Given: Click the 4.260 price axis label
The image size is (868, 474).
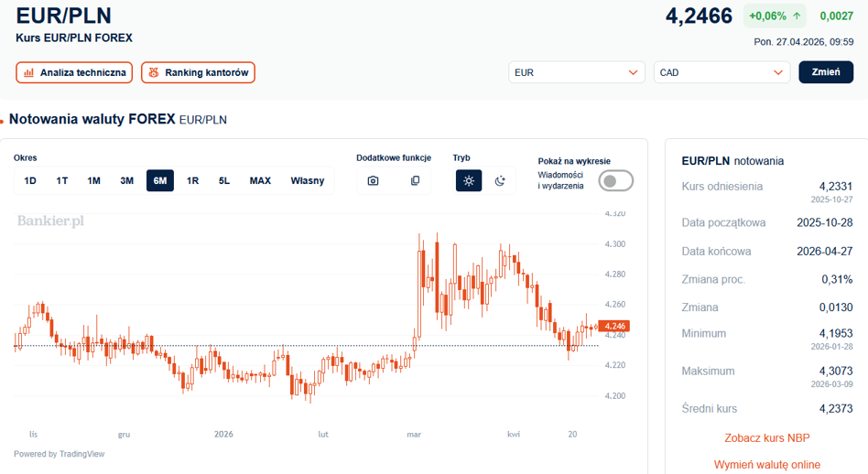Looking at the screenshot, I should click(x=614, y=305).
